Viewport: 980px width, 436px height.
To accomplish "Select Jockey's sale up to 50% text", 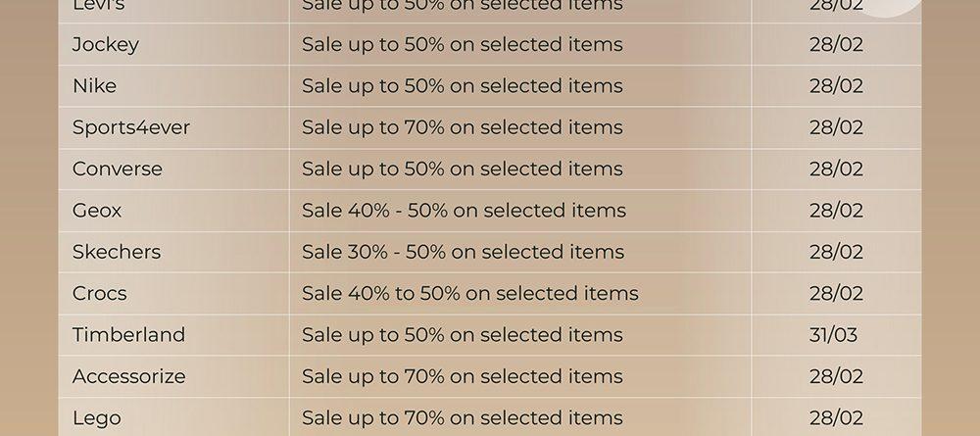I will click(x=463, y=45).
